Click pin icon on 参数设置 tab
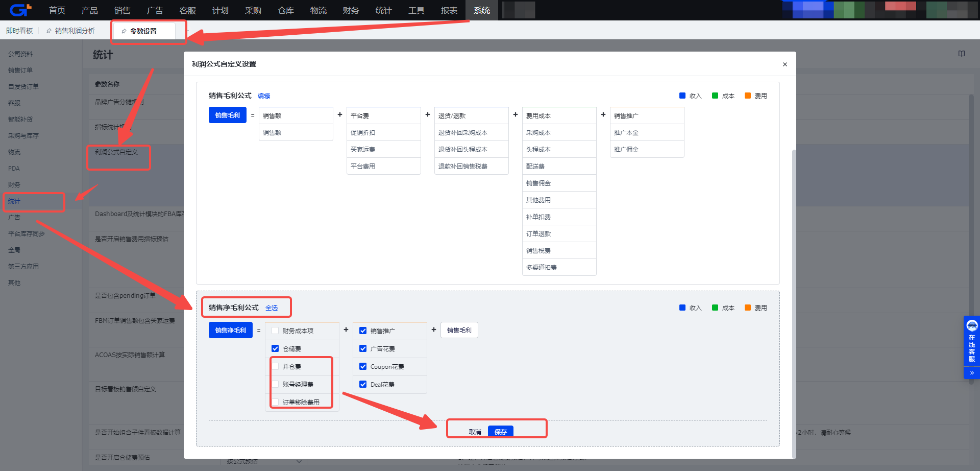 coord(124,32)
